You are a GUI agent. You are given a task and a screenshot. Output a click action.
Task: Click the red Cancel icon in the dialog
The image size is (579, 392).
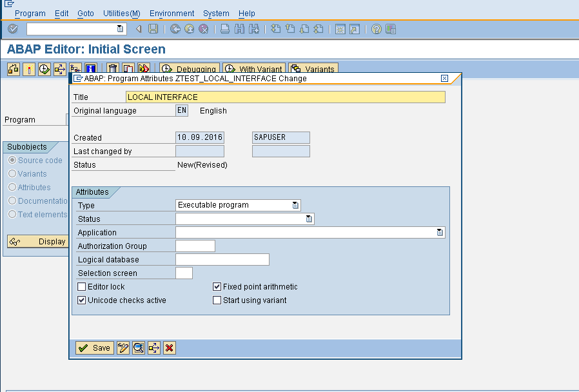170,348
